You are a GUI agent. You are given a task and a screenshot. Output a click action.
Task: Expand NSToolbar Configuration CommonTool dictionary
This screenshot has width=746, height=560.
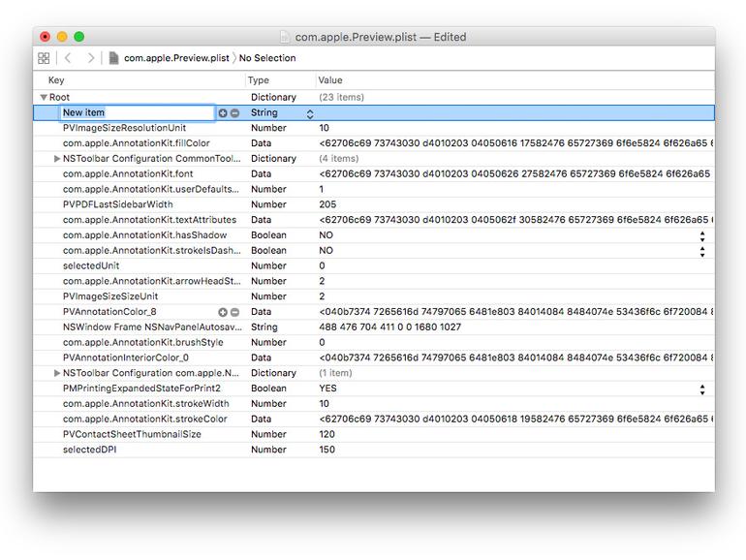57,159
